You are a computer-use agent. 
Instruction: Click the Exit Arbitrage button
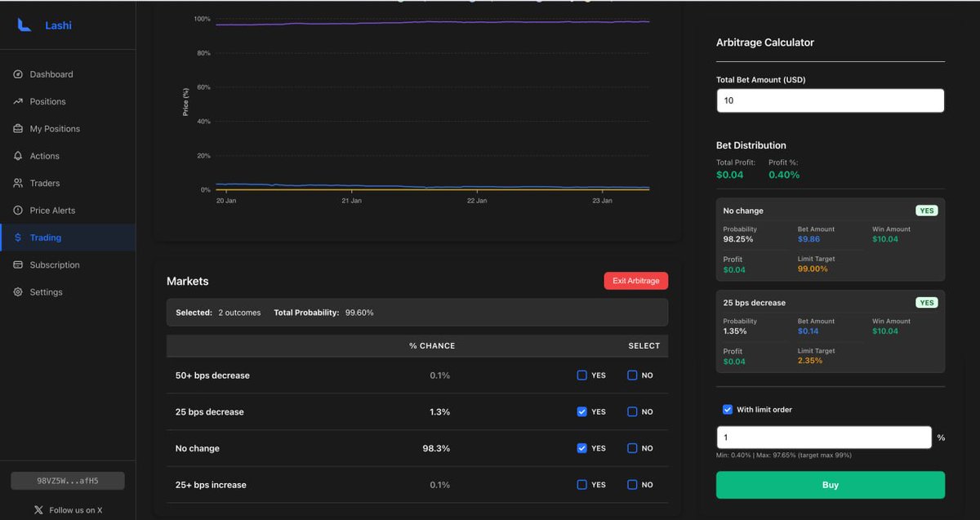coord(636,281)
